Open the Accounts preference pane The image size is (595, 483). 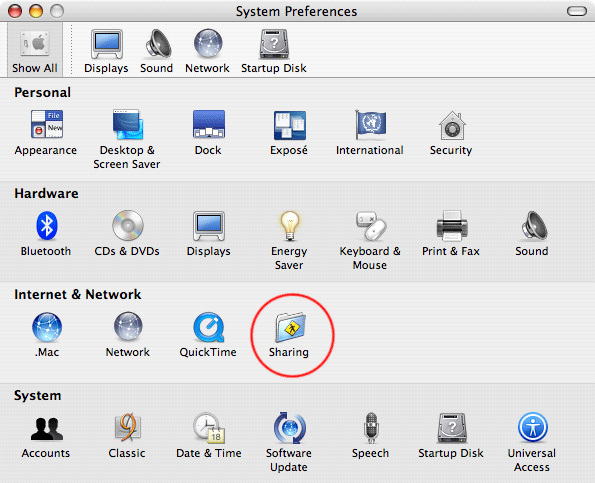coord(46,436)
